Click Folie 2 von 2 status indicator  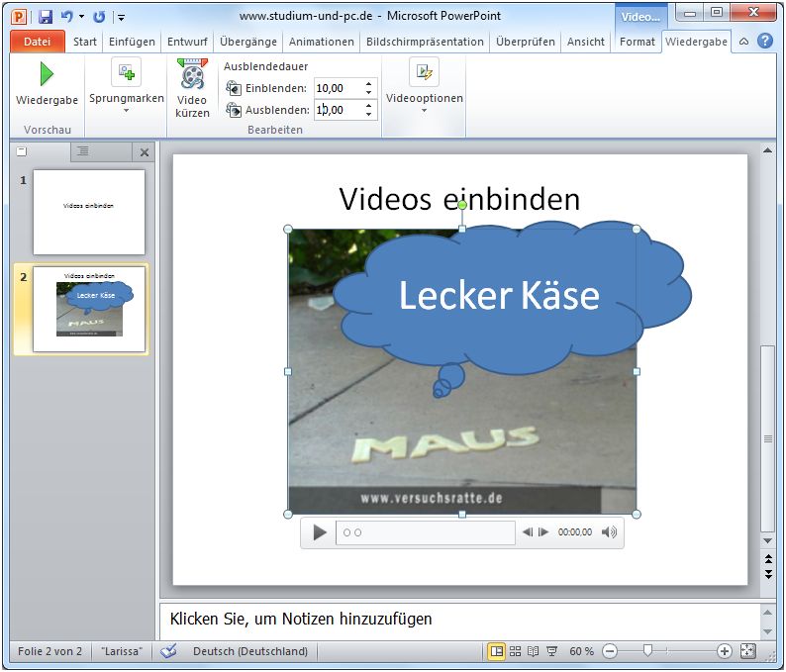pyautogui.click(x=49, y=651)
